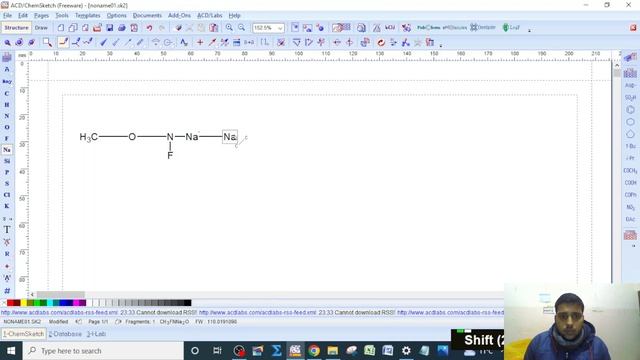640x360 pixels.
Task: Select the Sulfur atom button
Action: coord(7,184)
